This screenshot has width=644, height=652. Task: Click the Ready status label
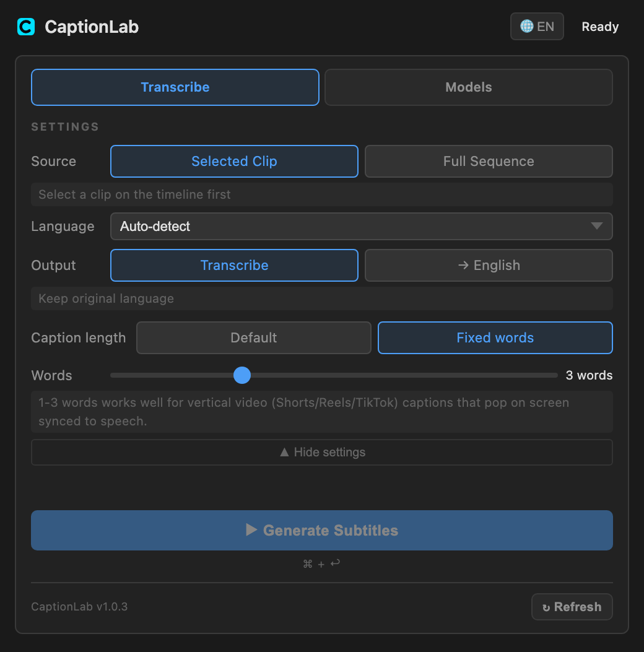pyautogui.click(x=600, y=27)
